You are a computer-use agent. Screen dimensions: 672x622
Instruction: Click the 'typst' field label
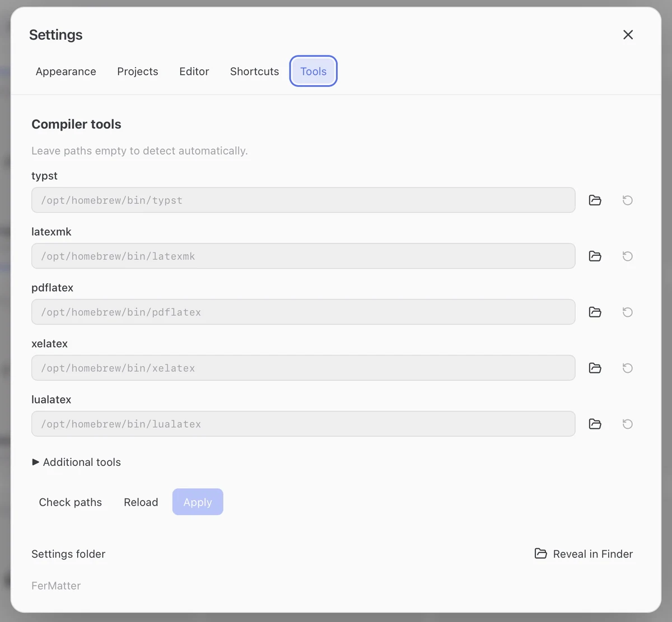[44, 176]
